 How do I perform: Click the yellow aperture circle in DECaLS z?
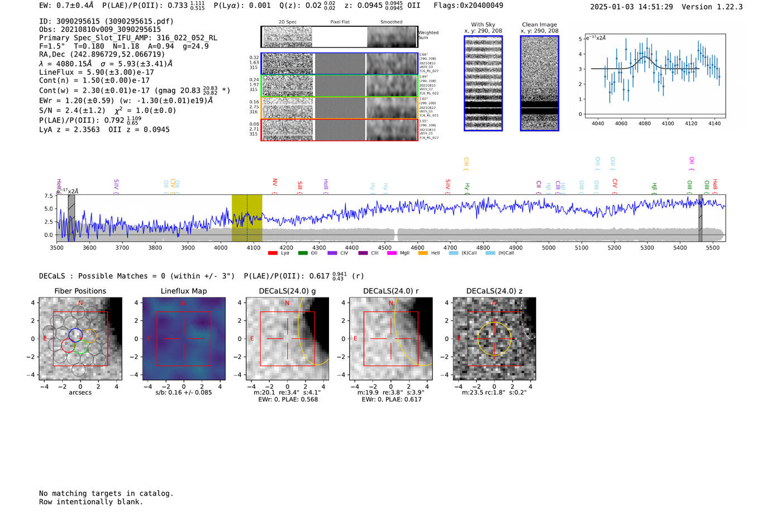494,339
